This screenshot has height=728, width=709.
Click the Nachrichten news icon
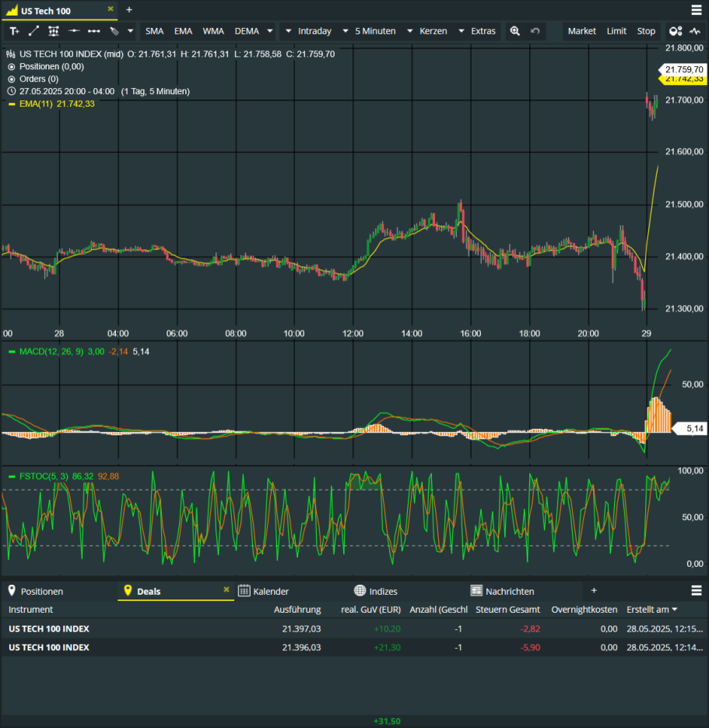(476, 590)
